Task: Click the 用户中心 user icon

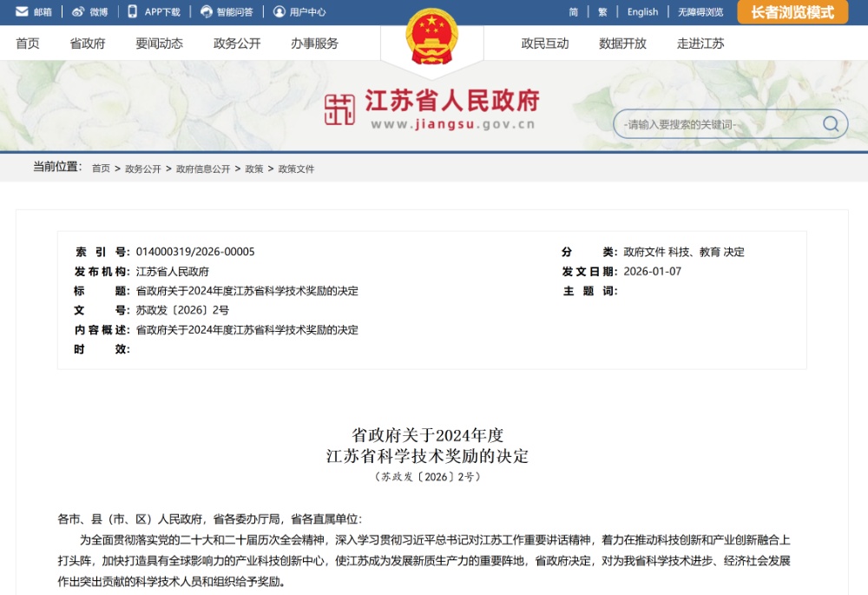Action: click(x=279, y=12)
